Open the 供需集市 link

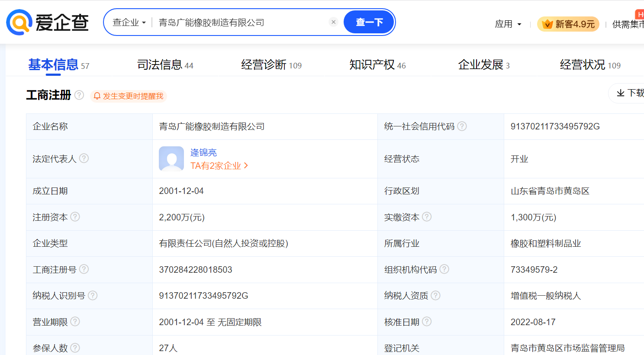tap(628, 24)
